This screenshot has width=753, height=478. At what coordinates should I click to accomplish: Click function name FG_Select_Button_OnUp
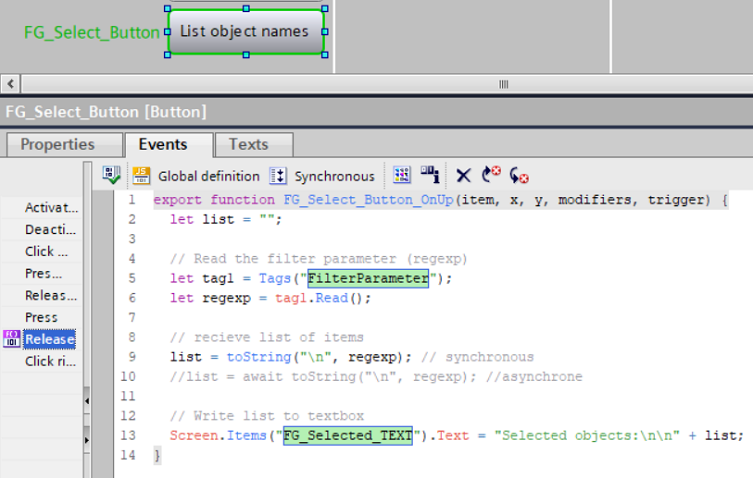pos(368,200)
